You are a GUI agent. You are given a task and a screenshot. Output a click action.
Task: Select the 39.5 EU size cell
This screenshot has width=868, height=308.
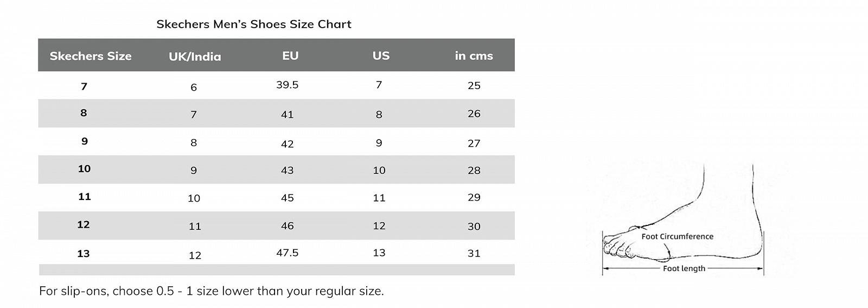click(287, 85)
